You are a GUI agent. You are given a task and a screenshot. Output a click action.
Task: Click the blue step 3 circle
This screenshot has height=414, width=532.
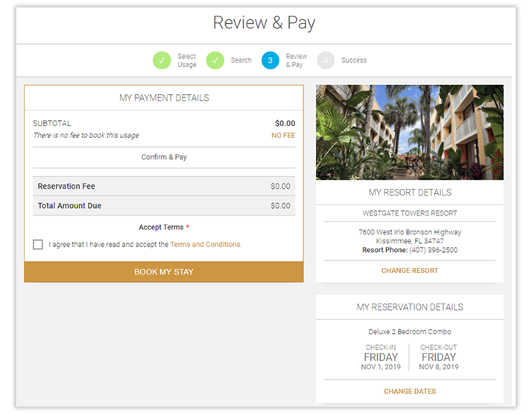coord(270,60)
